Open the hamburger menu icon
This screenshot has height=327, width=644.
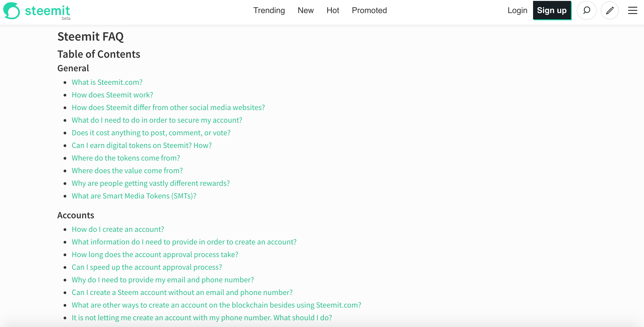[x=632, y=11]
